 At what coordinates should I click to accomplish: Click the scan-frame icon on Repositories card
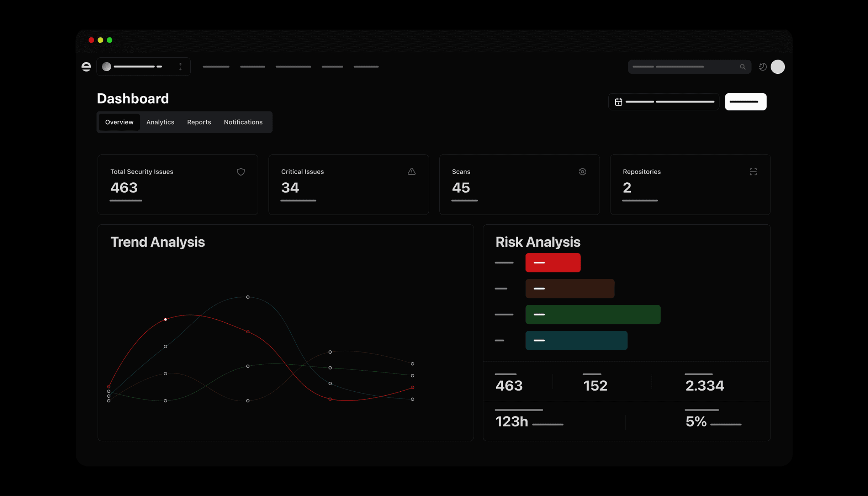(753, 172)
